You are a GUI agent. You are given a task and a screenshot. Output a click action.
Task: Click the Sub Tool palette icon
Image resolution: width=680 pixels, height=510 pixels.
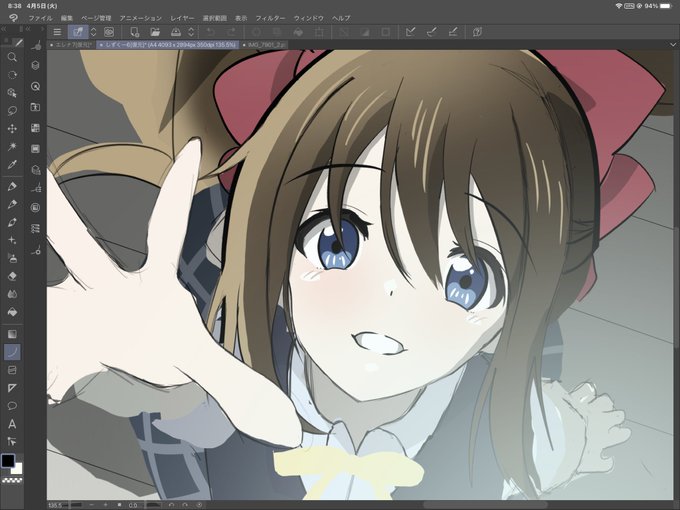point(36,46)
